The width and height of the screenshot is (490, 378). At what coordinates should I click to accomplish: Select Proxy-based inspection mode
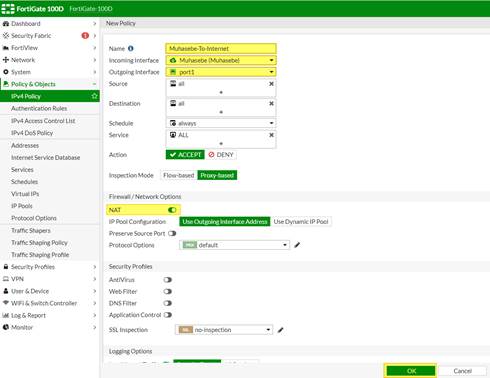click(217, 175)
